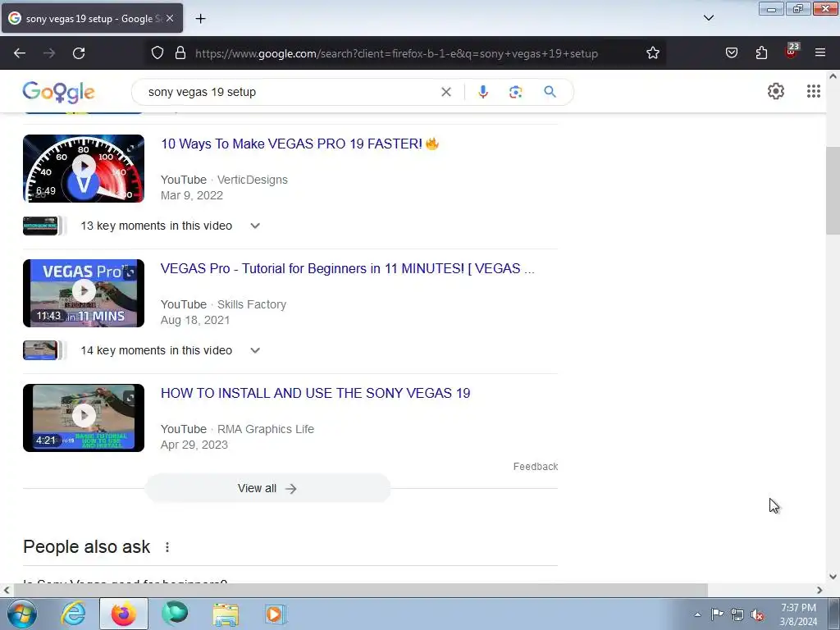Submit search with the magnifier icon
Screen dimensions: 840x630
[550, 92]
